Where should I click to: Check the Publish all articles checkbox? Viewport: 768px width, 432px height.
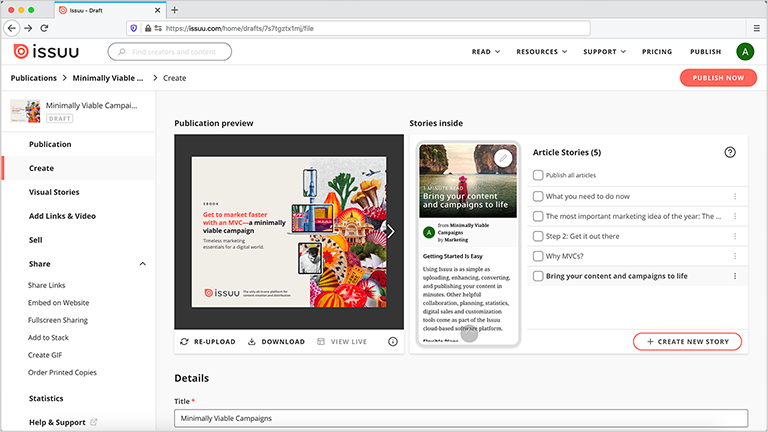pos(538,175)
